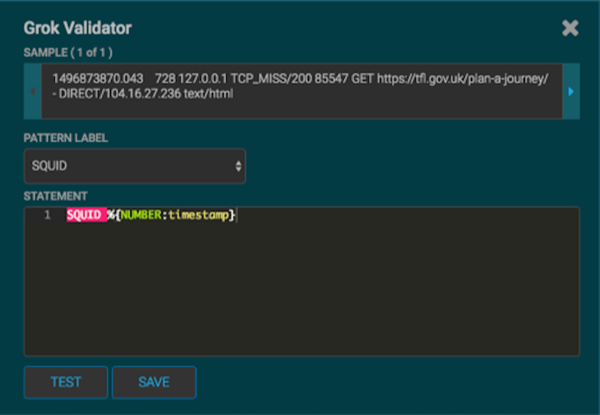The image size is (600, 415).
Task: Open the SQUID pattern label dropdown
Action: click(135, 166)
